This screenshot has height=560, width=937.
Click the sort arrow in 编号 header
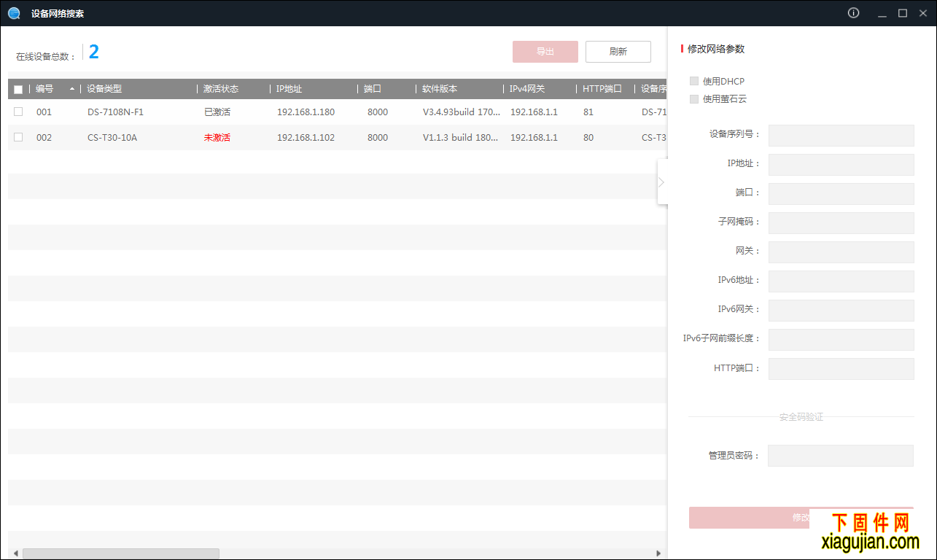pyautogui.click(x=71, y=89)
